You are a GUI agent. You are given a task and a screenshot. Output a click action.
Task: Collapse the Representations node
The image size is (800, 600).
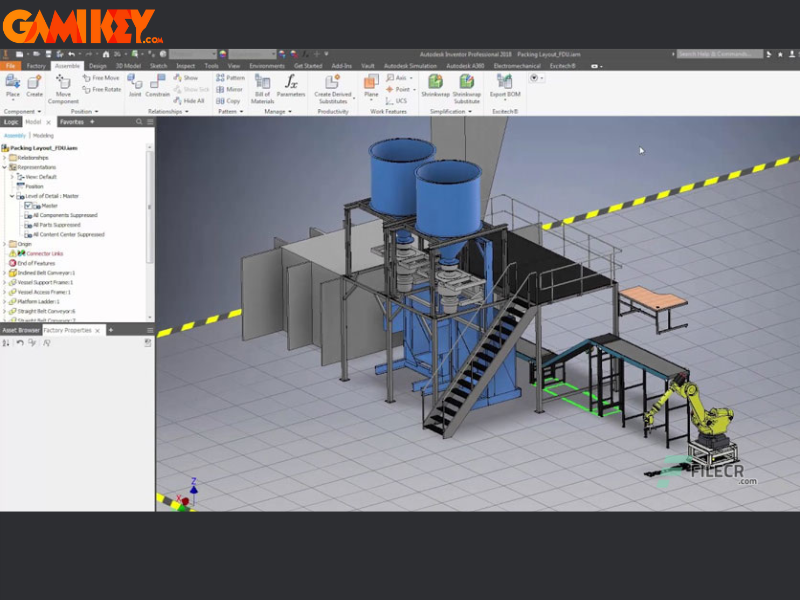click(4, 167)
